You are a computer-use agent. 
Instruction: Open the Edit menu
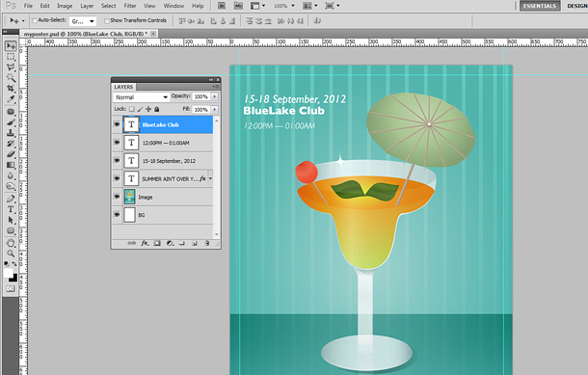click(x=45, y=6)
